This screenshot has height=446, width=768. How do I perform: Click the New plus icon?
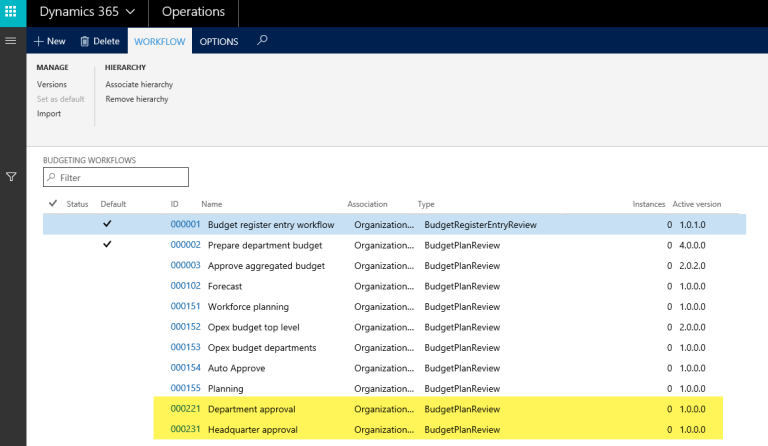pos(38,41)
